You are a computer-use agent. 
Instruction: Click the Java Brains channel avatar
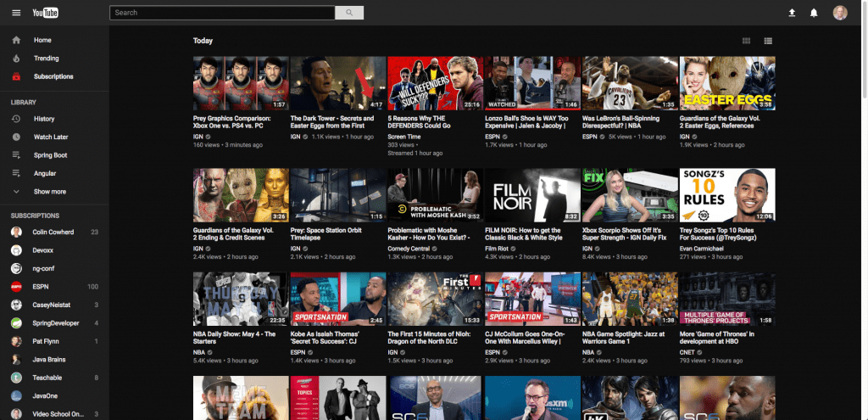17,360
